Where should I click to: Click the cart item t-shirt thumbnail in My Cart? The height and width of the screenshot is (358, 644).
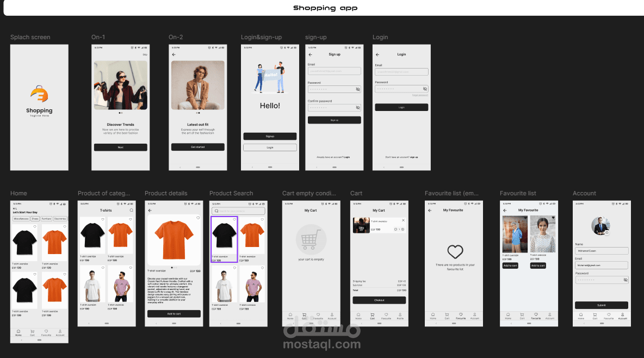click(x=361, y=225)
